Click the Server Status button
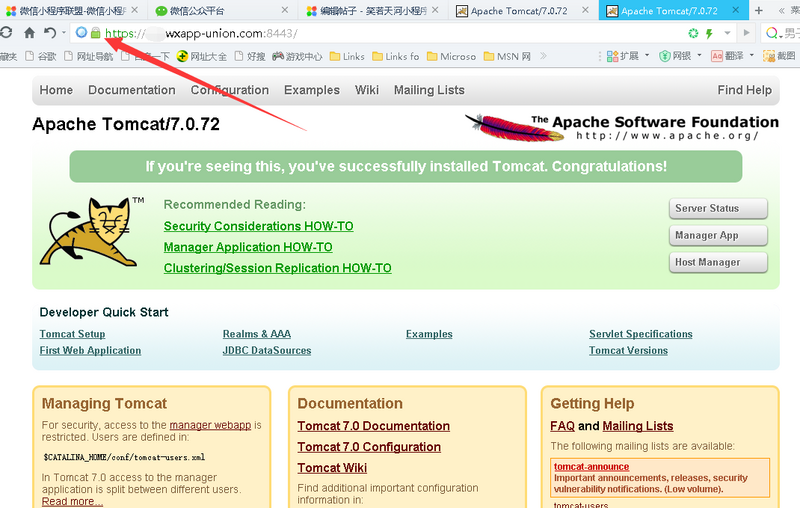 (x=718, y=208)
